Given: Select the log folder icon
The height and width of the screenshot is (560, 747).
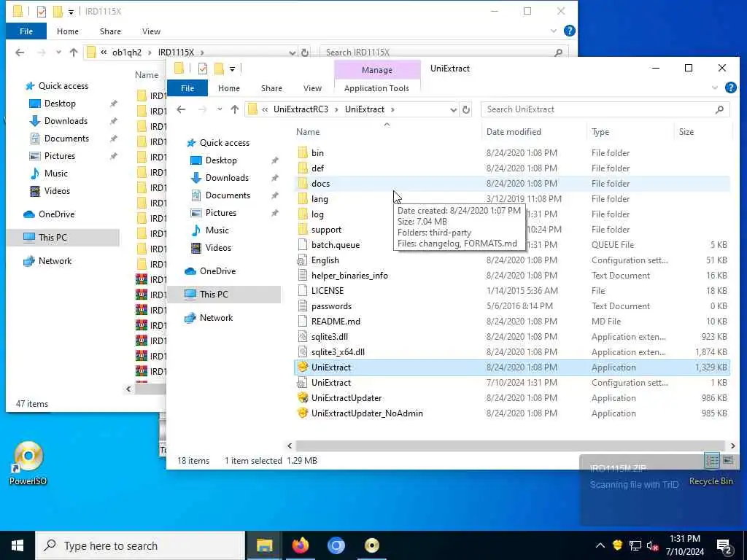Looking at the screenshot, I should pos(303,214).
